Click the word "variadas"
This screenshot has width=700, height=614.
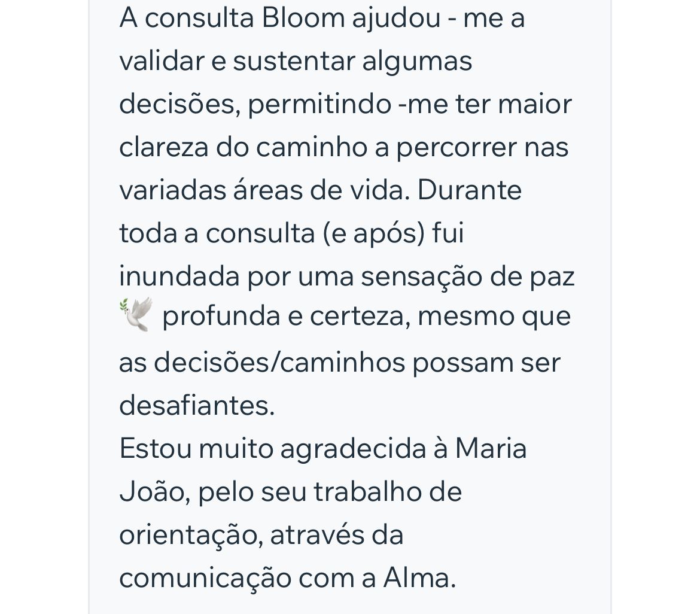coord(172,190)
